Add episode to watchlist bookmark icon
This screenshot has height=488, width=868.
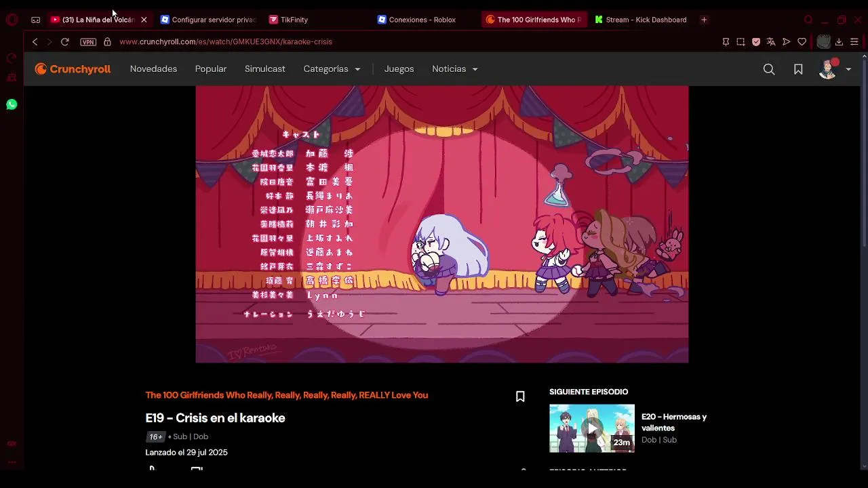(520, 396)
